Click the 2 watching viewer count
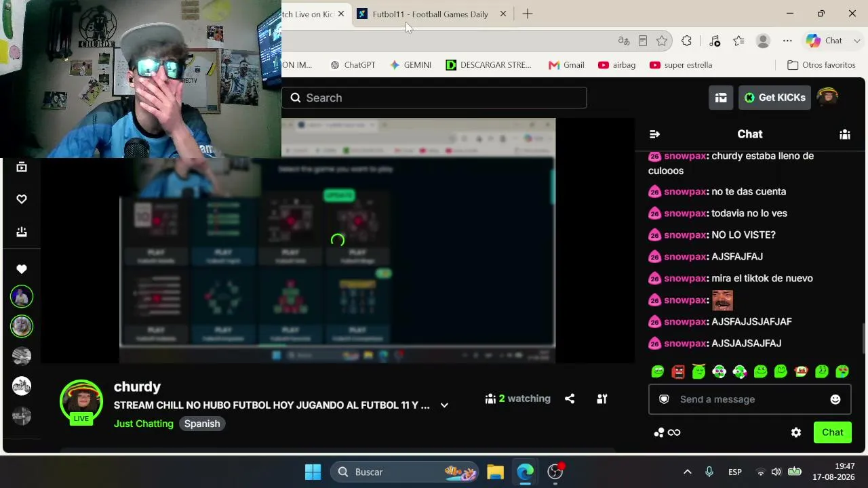Screen dimensions: 868x488 518,399
